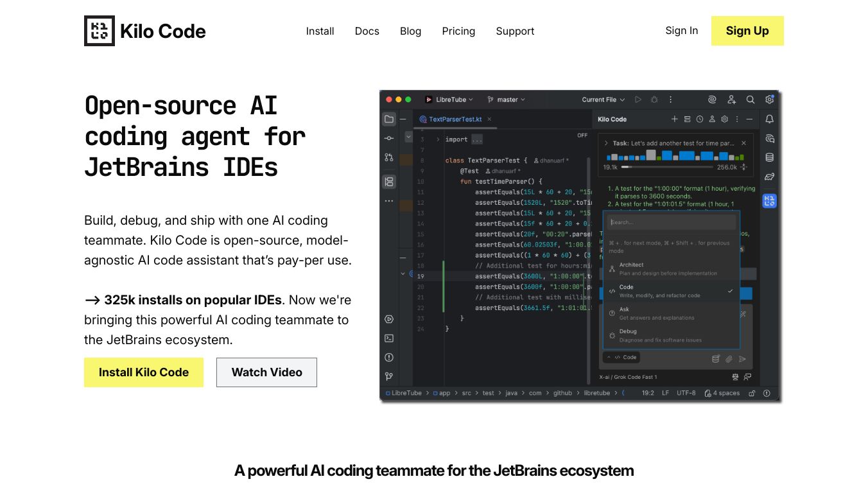The width and height of the screenshot is (868, 488).
Task: Switch to the TextParserTest.kt editor tab
Action: [x=455, y=119]
